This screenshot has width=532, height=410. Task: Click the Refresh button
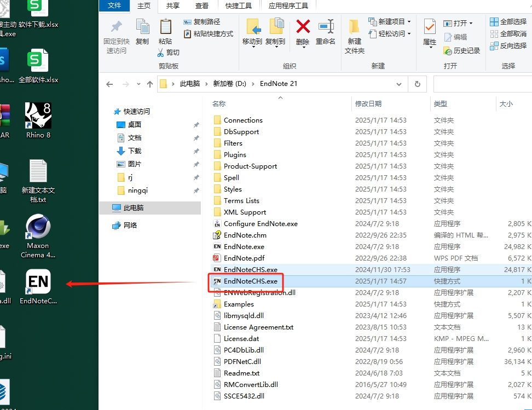[x=417, y=84]
